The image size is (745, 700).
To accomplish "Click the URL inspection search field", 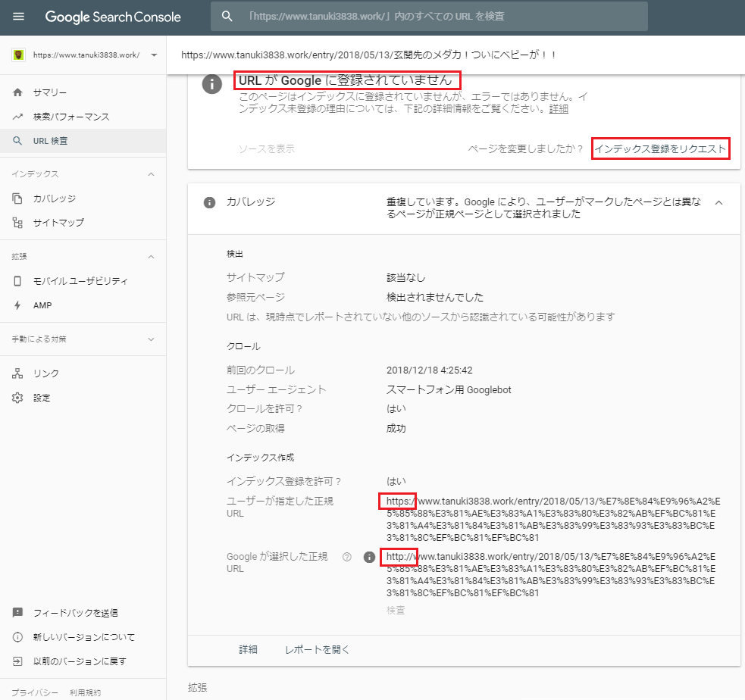I will pos(429,16).
